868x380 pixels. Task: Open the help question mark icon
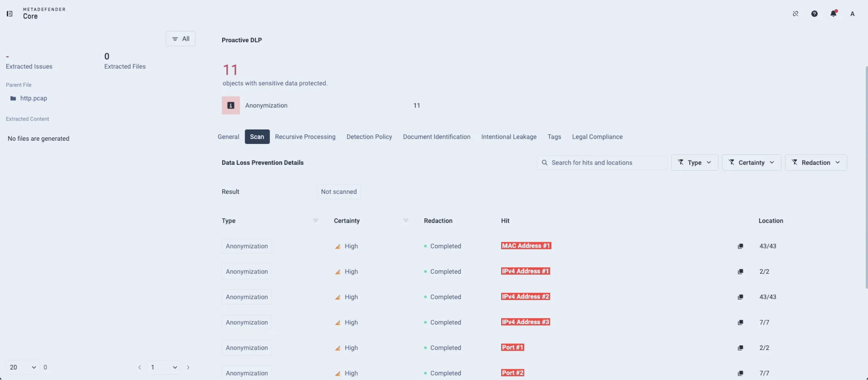point(814,14)
